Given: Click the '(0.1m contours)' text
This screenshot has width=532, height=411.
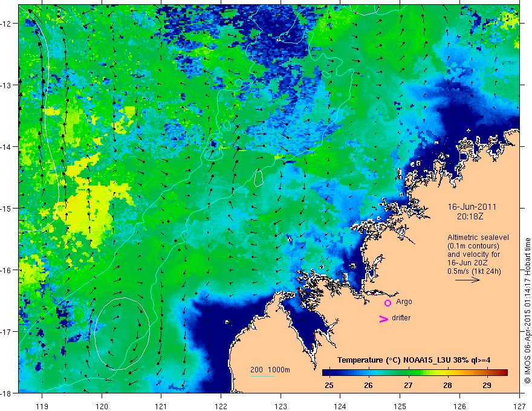Looking at the screenshot, I should [473, 246].
